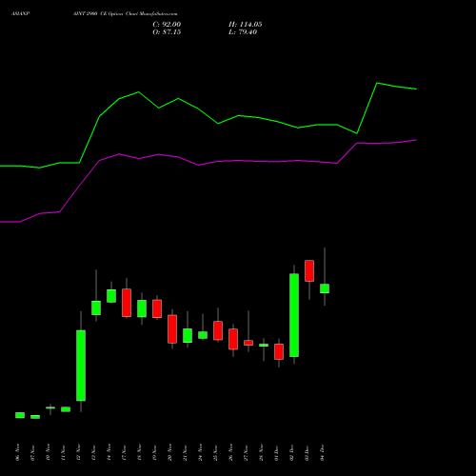This screenshot has width=476, height=476.
Task: Click the ASIANP symbol text in header
Action: pyautogui.click(x=21, y=14)
